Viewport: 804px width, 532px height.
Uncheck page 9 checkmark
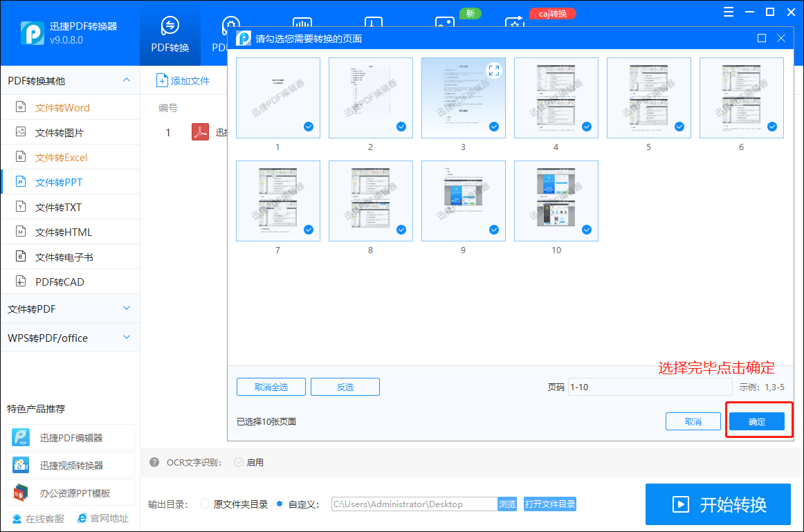click(x=494, y=230)
